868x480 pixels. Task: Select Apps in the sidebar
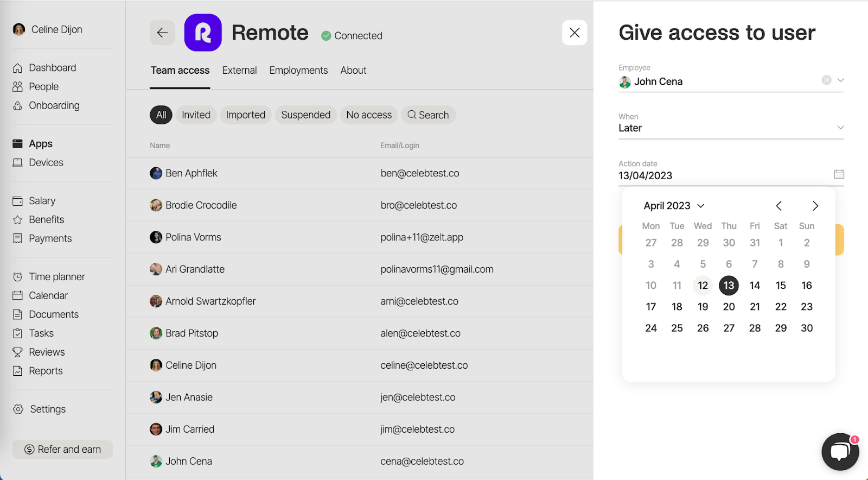point(33,144)
